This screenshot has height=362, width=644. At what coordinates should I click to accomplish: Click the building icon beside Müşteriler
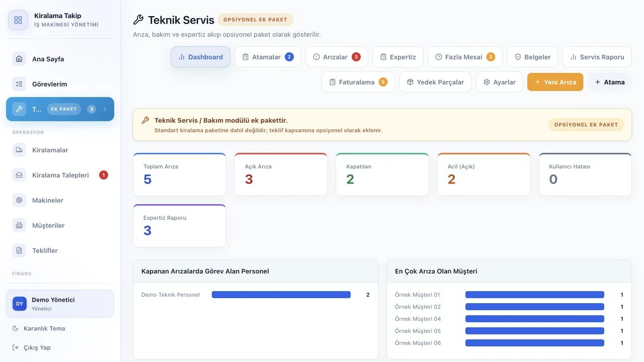click(x=19, y=225)
